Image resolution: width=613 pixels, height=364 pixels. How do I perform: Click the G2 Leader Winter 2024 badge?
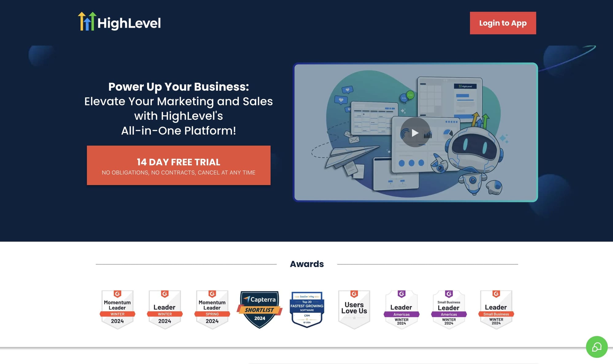[x=164, y=308]
